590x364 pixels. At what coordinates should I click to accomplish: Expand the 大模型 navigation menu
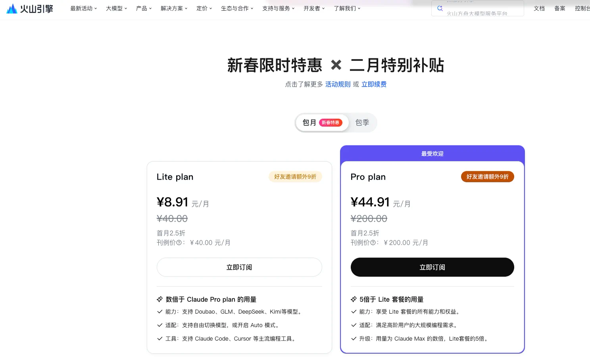click(x=117, y=8)
